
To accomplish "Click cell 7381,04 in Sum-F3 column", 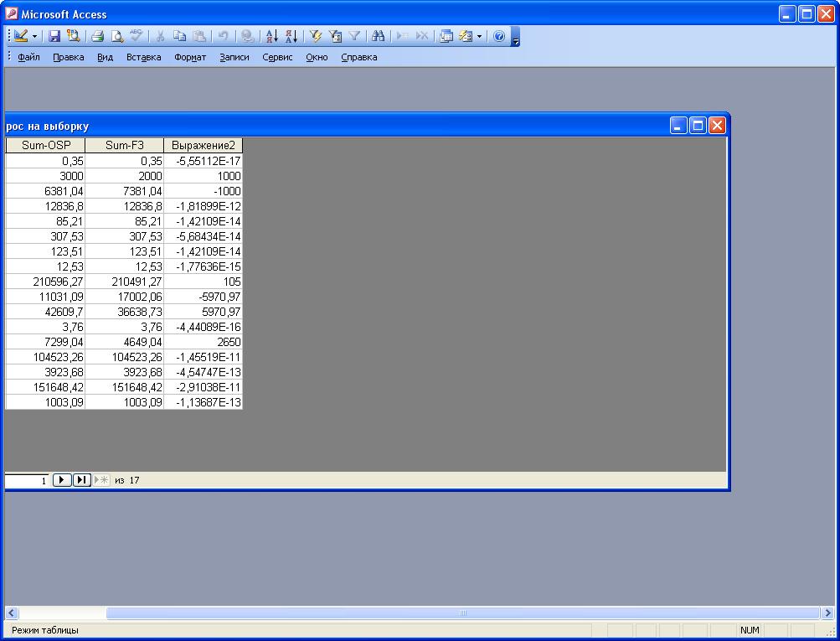I will tap(124, 191).
